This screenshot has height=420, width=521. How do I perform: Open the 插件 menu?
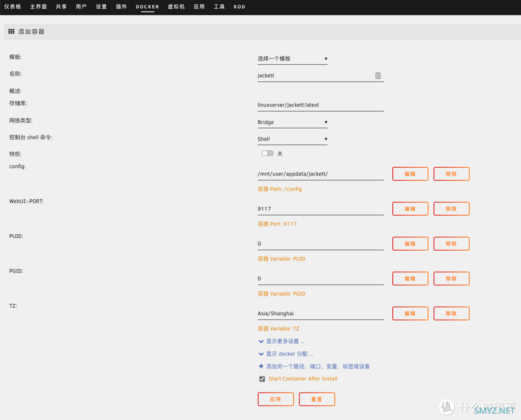coord(121,7)
